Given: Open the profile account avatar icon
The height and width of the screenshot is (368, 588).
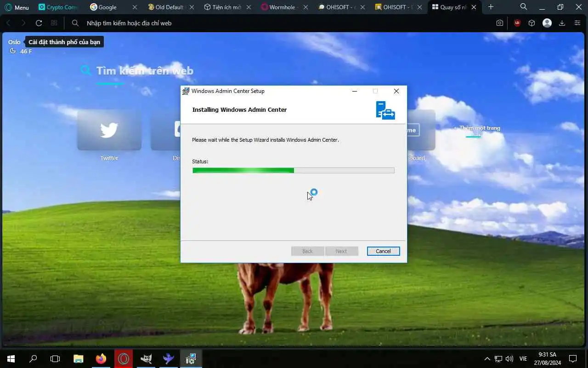Looking at the screenshot, I should coord(547,23).
